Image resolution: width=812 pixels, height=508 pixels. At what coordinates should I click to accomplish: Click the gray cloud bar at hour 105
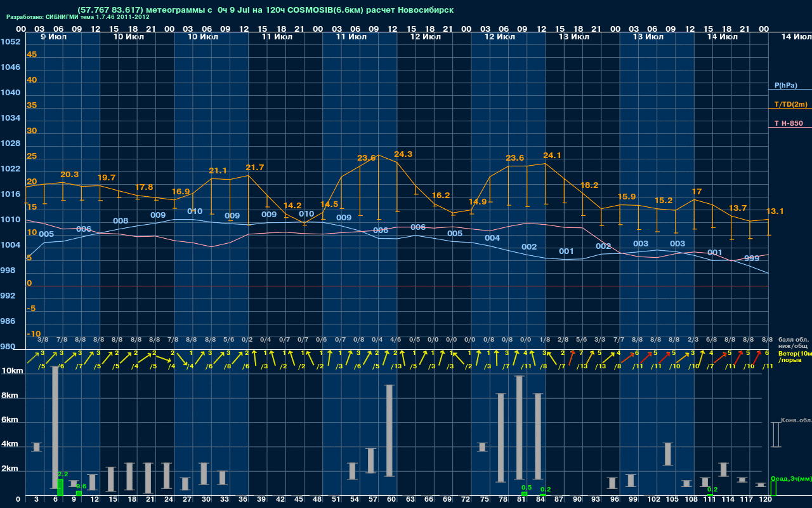click(668, 454)
